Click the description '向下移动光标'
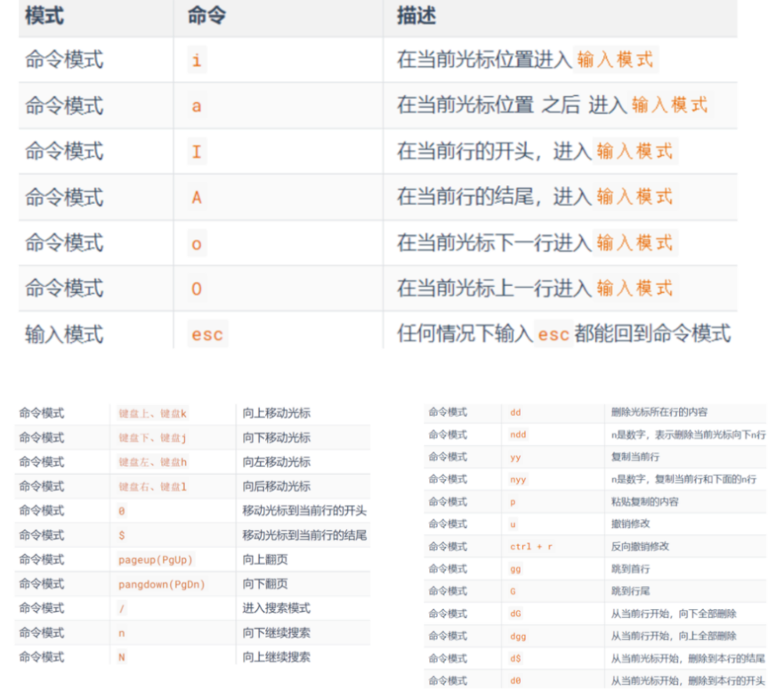Viewport: 784px width, 691px height. pos(277,437)
